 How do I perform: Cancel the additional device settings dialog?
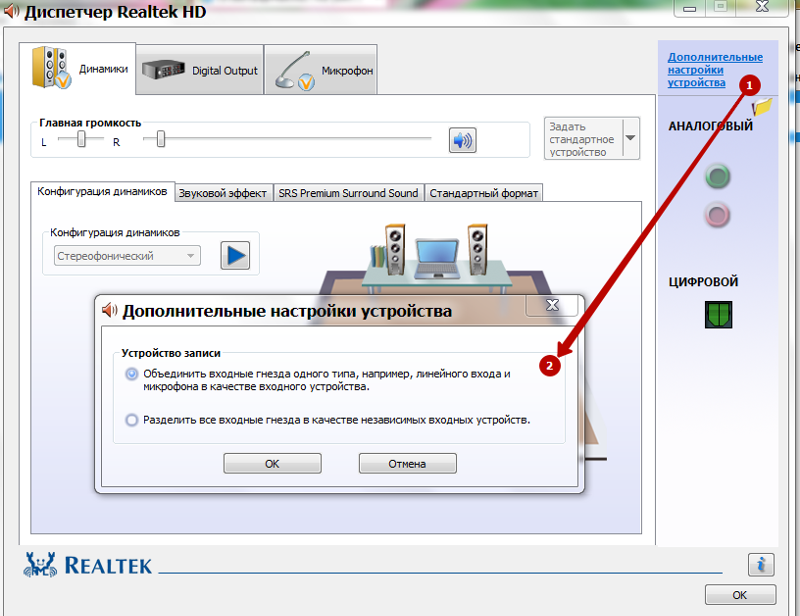[x=408, y=463]
